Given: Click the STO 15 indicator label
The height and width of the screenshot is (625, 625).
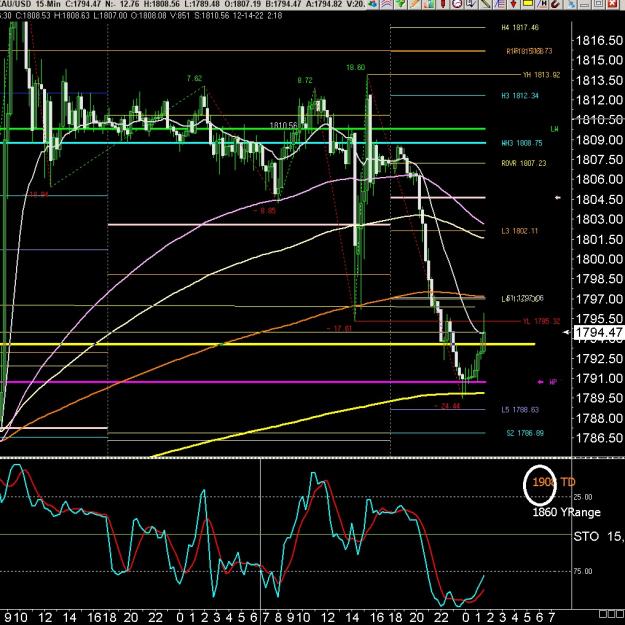Looking at the screenshot, I should [x=598, y=537].
